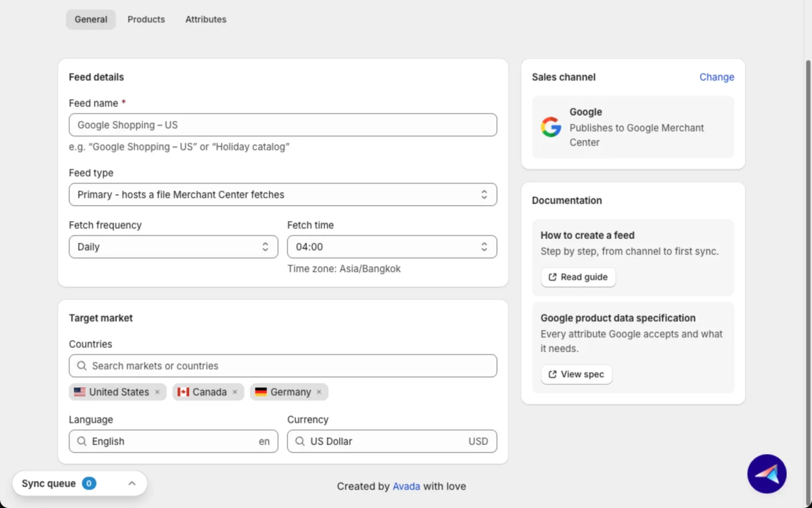This screenshot has width=812, height=508.
Task: Open the Fetch frequency dropdown
Action: click(x=174, y=247)
